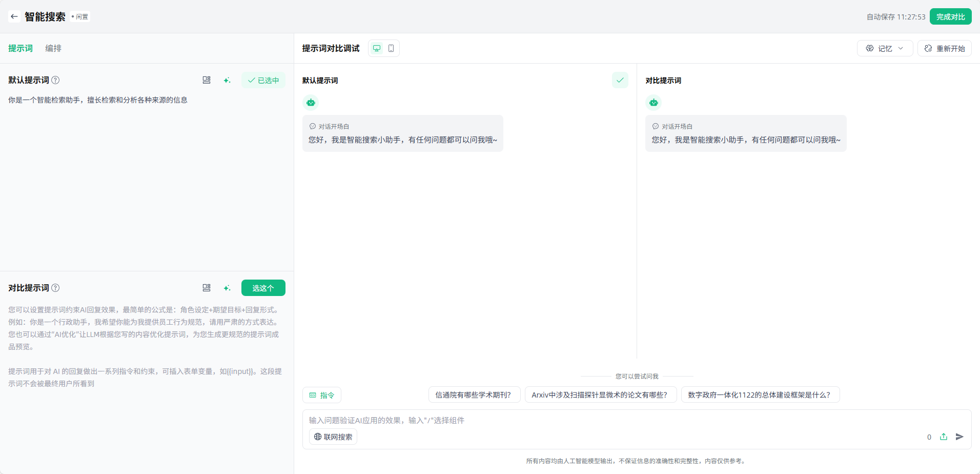Open the 指令 command selector

322,395
